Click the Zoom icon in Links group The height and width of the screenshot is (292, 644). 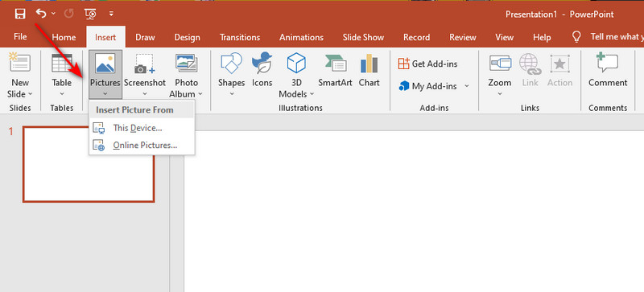click(500, 64)
